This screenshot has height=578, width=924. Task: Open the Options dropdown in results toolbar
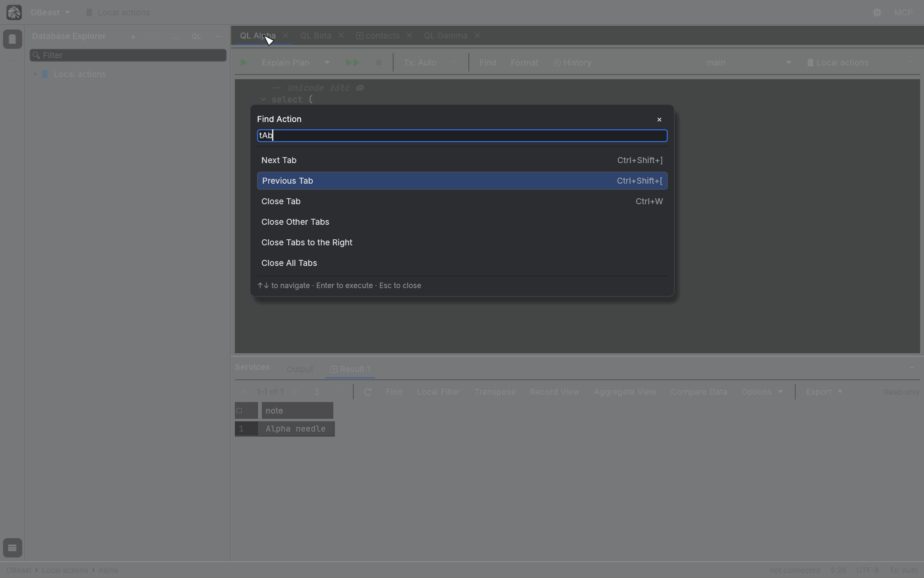pos(762,392)
